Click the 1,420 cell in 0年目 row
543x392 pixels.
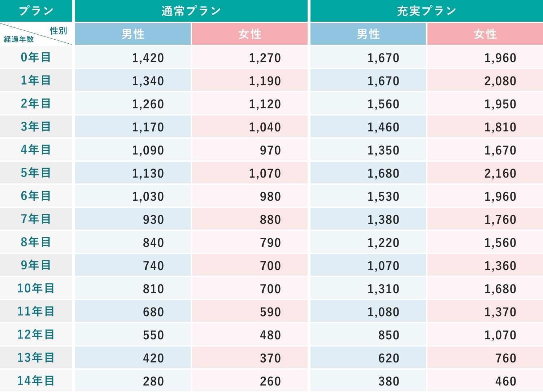point(148,58)
